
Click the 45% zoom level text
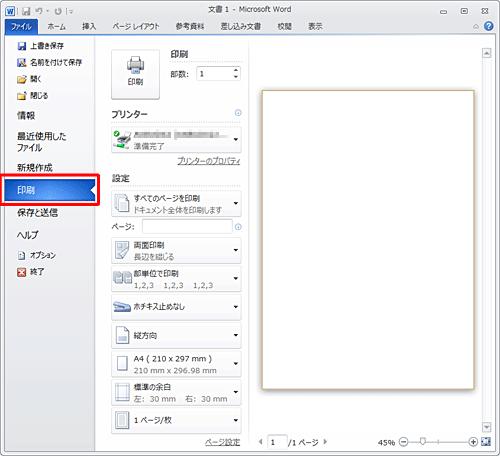tap(386, 443)
